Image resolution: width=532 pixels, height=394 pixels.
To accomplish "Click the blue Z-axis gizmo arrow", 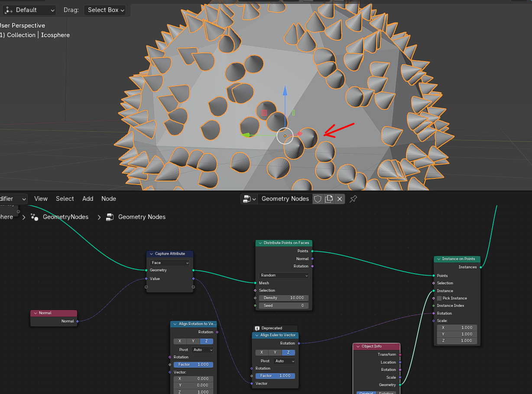I will pos(285,90).
